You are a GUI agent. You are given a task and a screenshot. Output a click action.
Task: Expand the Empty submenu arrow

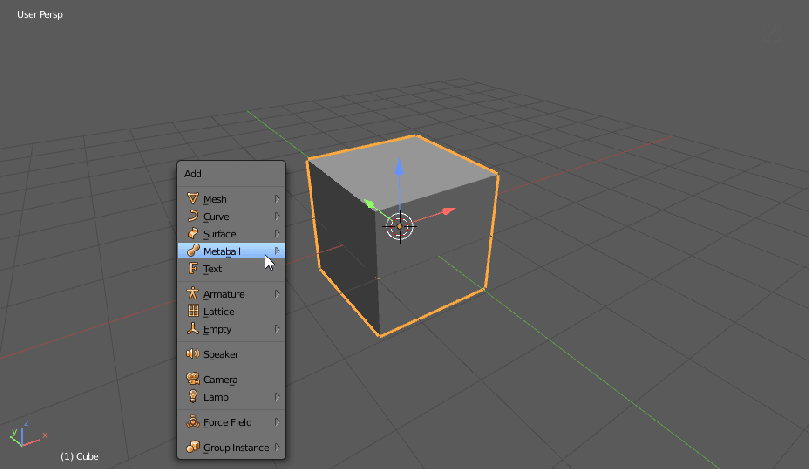[277, 329]
